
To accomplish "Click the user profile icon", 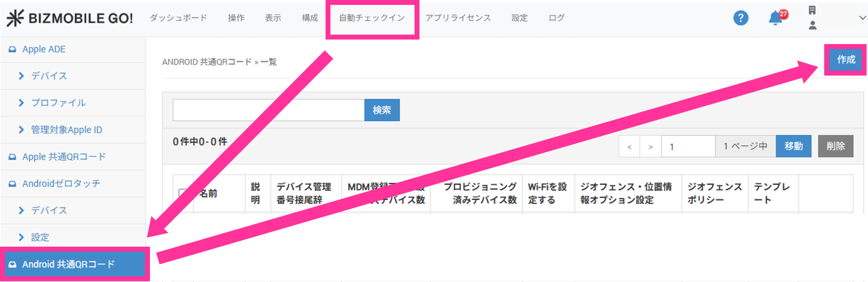I will click(813, 25).
